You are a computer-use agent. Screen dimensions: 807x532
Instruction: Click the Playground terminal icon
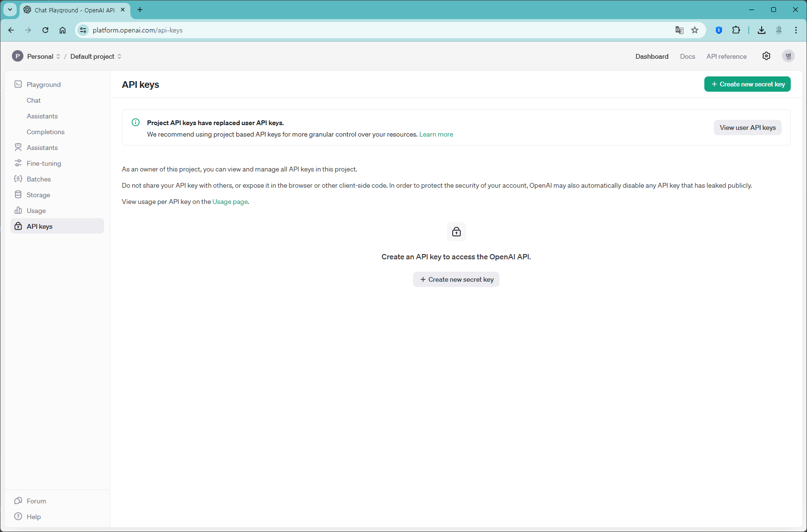tap(18, 84)
